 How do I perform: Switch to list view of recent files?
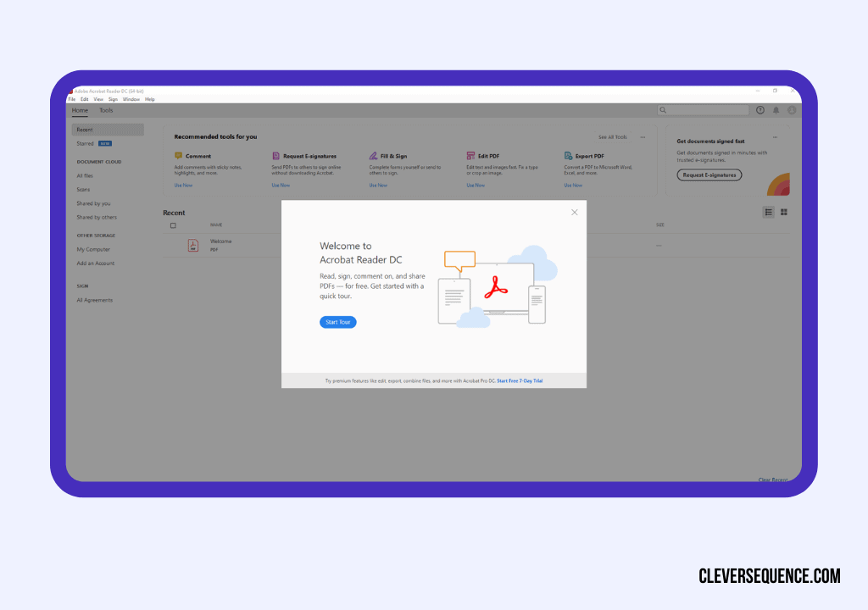point(769,212)
